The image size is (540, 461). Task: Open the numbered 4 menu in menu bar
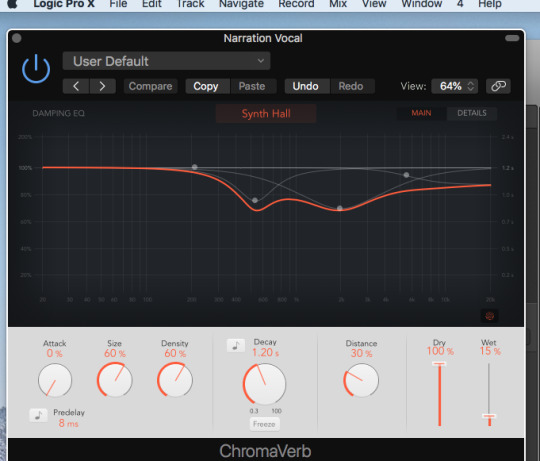click(x=460, y=4)
